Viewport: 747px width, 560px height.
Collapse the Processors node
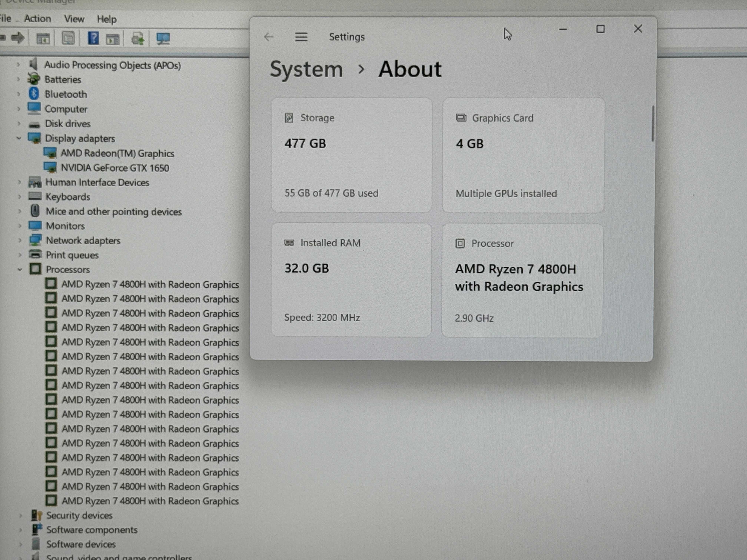[x=20, y=269]
